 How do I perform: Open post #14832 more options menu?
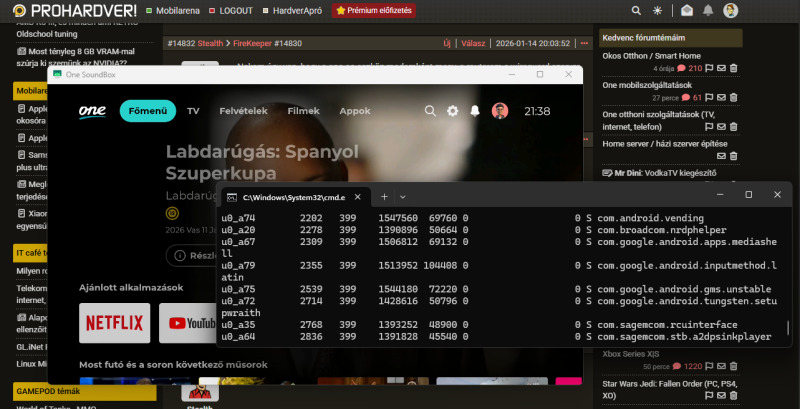(x=585, y=43)
